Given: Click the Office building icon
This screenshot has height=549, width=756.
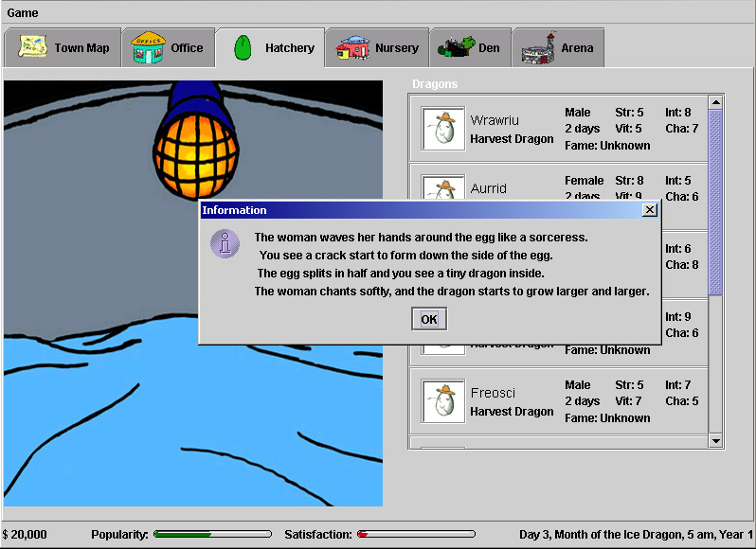Looking at the screenshot, I should coord(148,47).
